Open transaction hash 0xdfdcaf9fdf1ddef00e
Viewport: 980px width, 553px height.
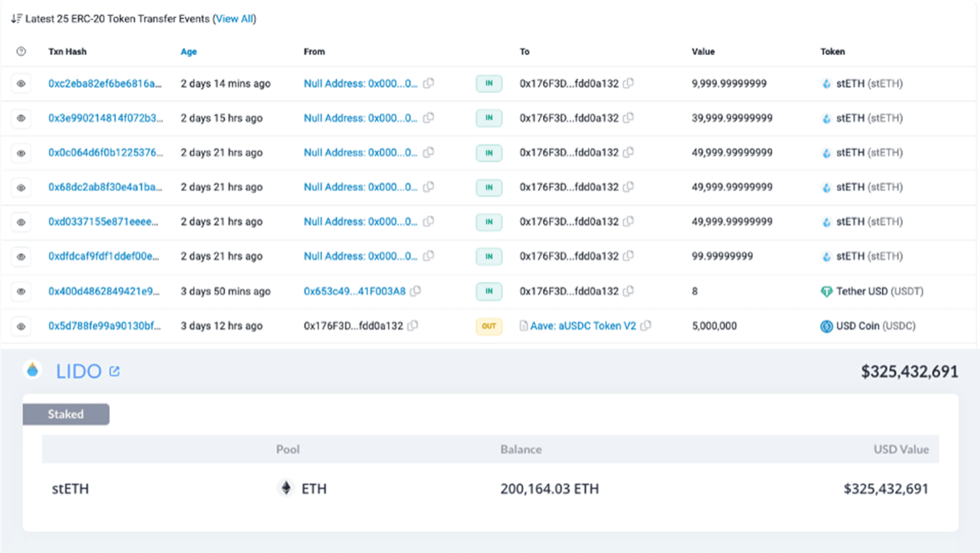pos(104,256)
